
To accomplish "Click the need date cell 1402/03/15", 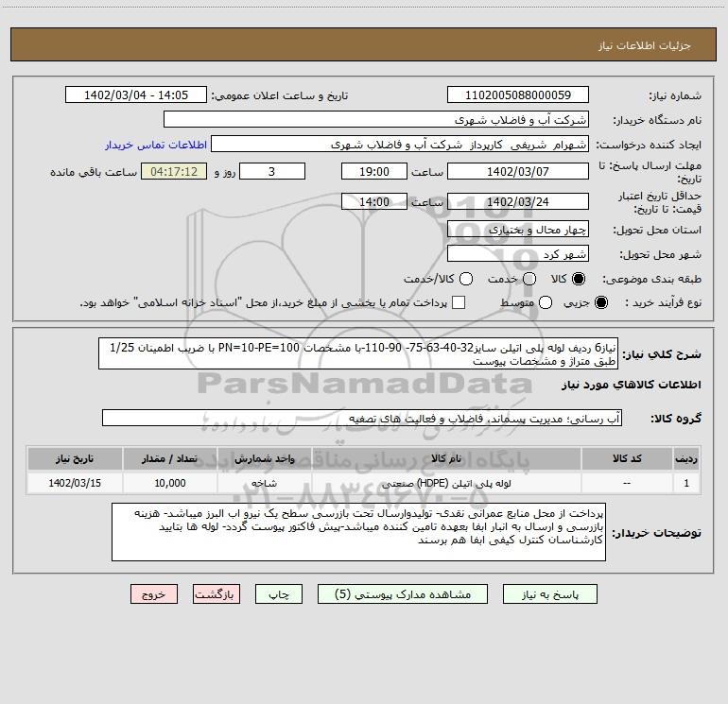I will [75, 483].
